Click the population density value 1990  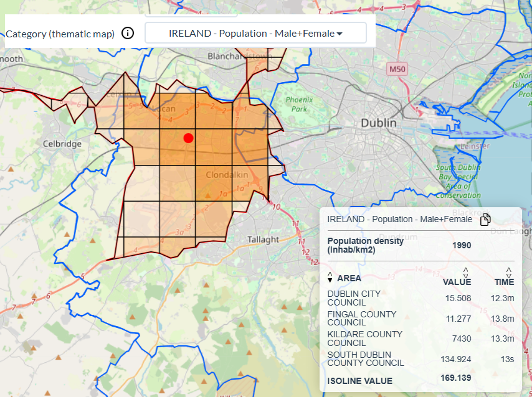tap(462, 245)
